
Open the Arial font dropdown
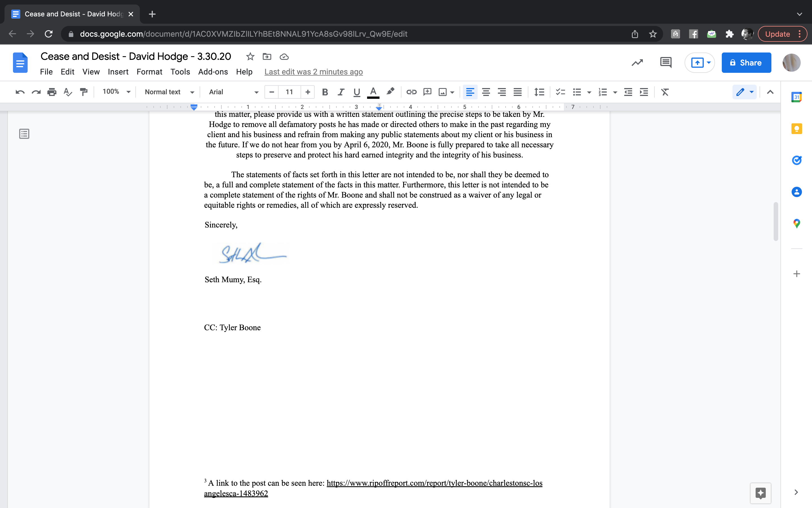(233, 92)
